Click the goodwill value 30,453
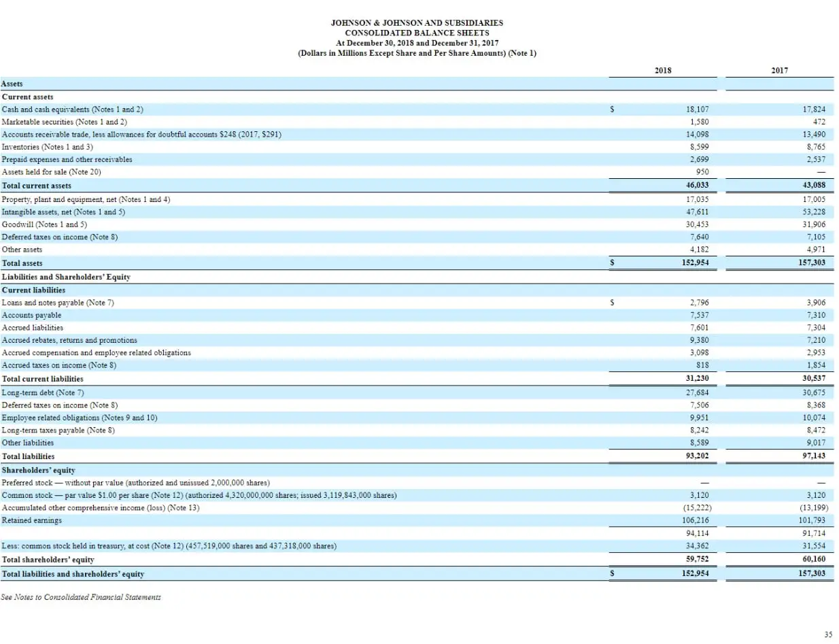 point(698,224)
